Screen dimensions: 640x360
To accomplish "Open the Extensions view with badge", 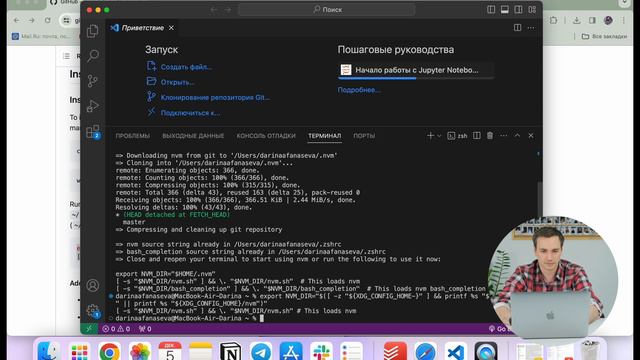I will tap(93, 131).
